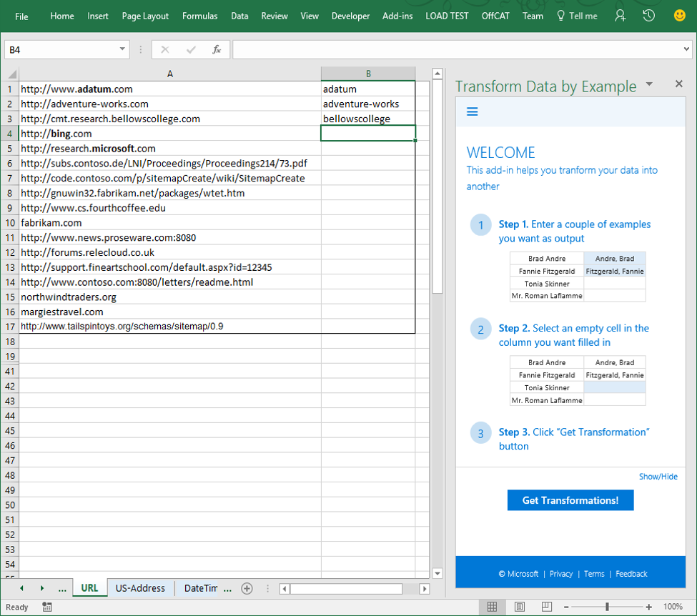
Task: Expand the formula bar chevron
Action: pyautogui.click(x=686, y=50)
